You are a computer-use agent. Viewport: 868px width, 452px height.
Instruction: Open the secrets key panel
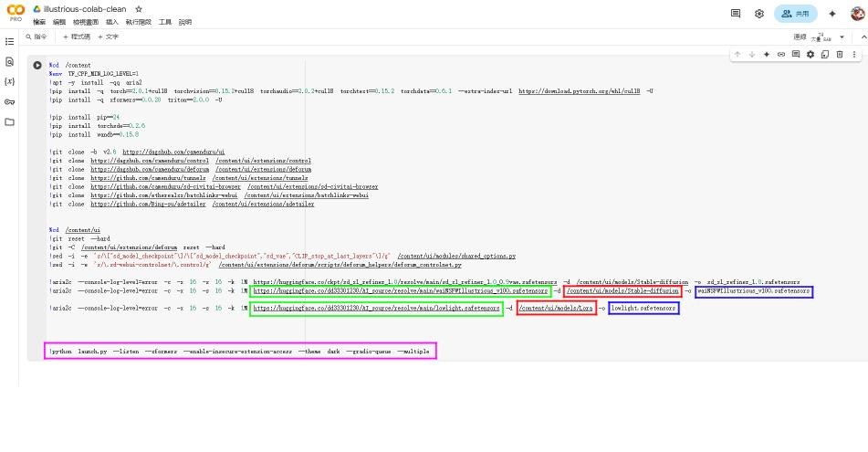coord(10,101)
